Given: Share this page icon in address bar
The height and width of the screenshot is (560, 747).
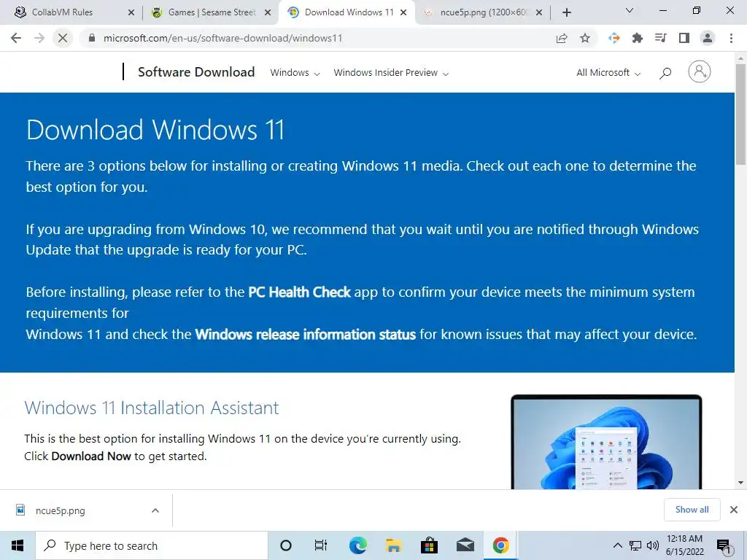Looking at the screenshot, I should [562, 38].
